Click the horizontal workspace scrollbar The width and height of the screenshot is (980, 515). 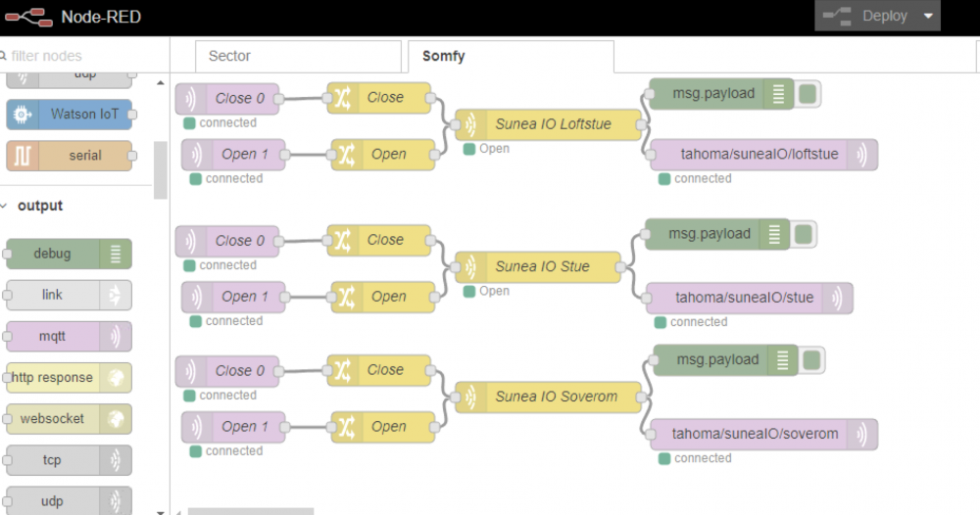(x=250, y=510)
